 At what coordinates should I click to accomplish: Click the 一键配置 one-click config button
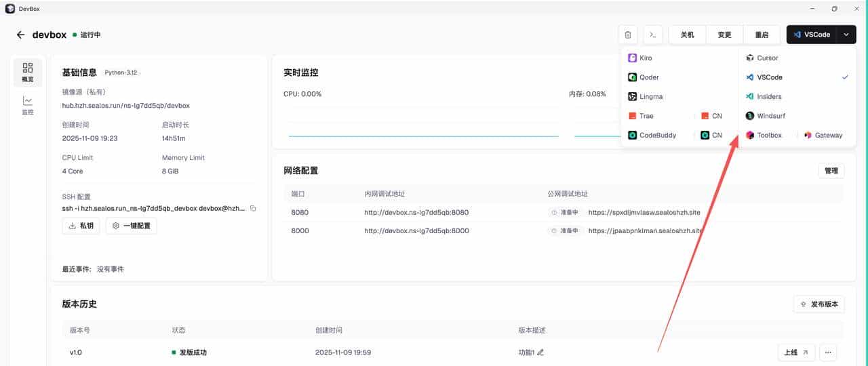pyautogui.click(x=131, y=226)
